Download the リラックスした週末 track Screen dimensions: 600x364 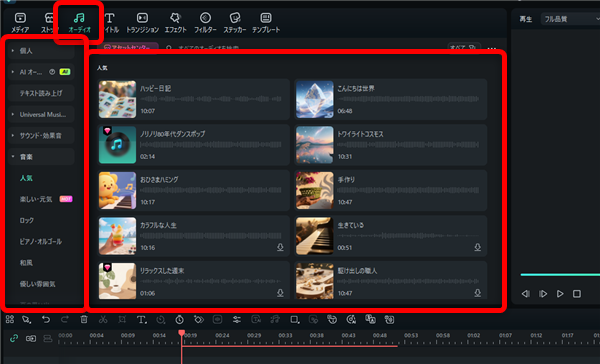tap(280, 293)
